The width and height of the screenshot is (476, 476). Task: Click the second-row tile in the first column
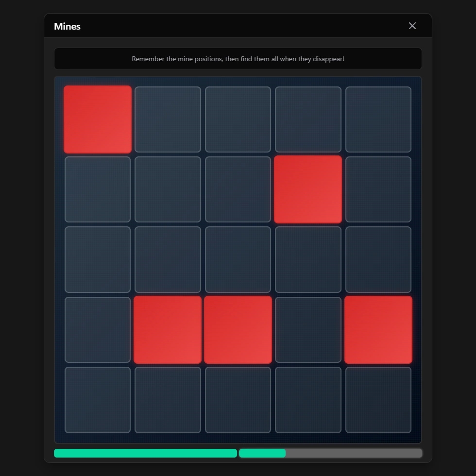pos(98,189)
